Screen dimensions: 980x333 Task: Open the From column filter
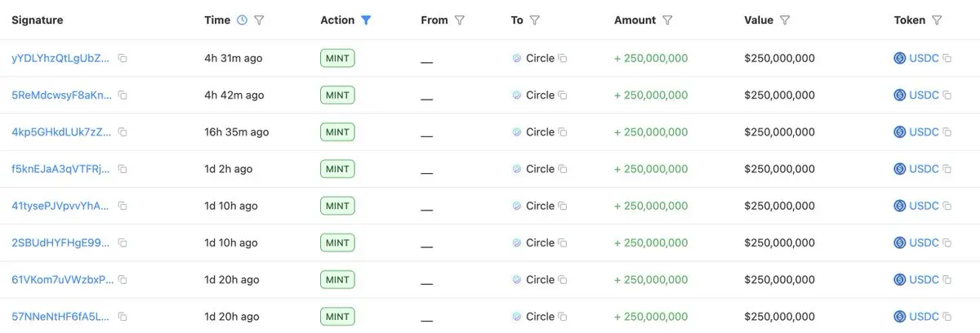pos(459,20)
